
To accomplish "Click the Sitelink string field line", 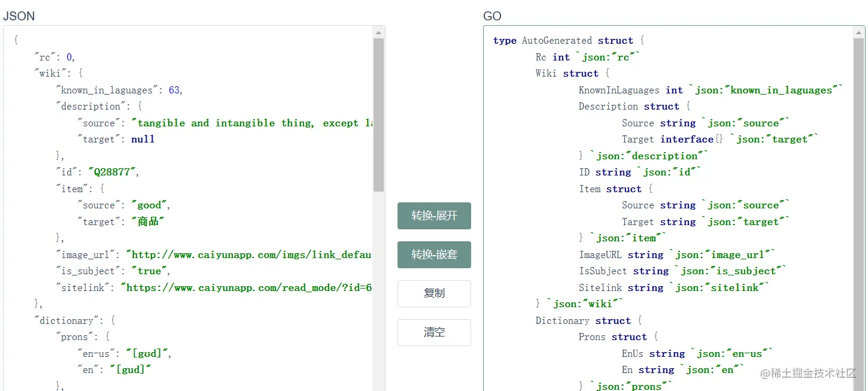I will point(674,288).
